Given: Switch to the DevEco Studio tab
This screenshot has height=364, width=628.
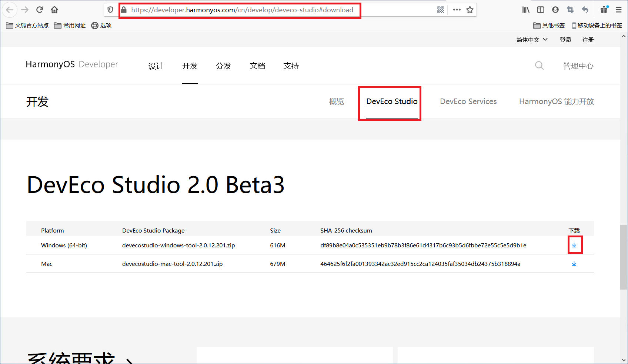Looking at the screenshot, I should pyautogui.click(x=392, y=101).
